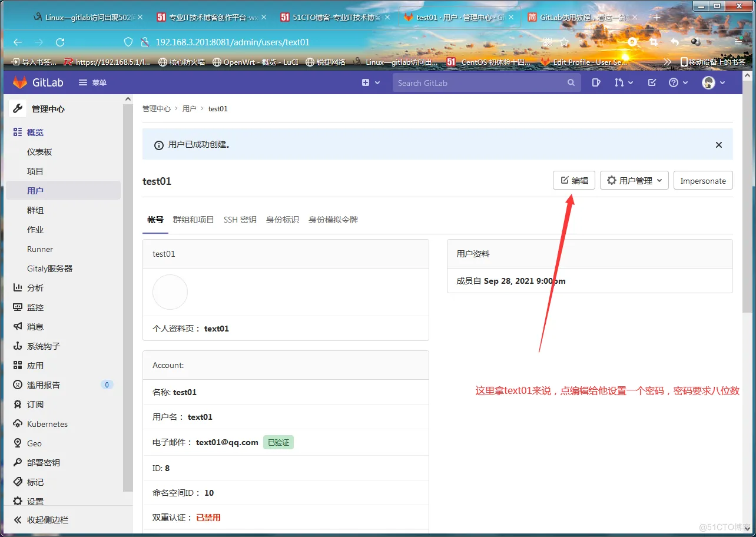Image resolution: width=756 pixels, height=537 pixels.
Task: Open the 个人资料页 text01 link
Action: [216, 329]
